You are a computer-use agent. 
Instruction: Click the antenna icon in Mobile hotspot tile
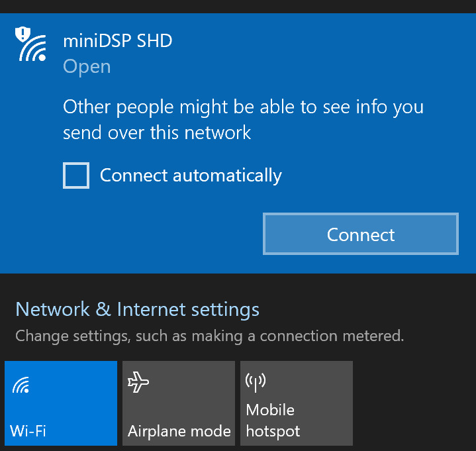256,382
